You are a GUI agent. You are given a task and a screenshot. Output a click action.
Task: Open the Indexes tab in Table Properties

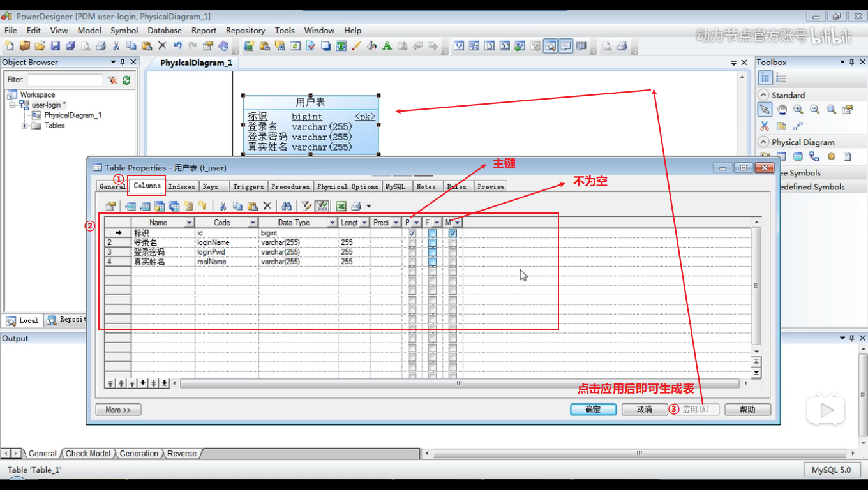[x=182, y=186]
